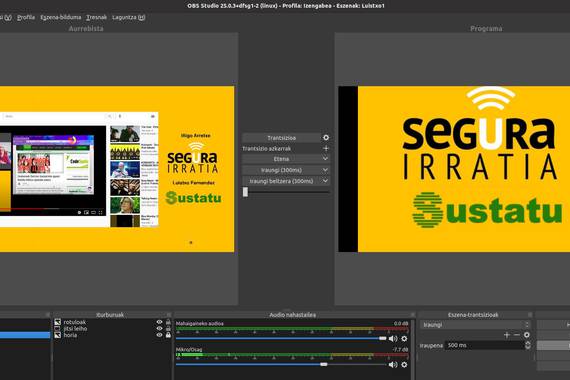Viewport: 570px width, 380px height.
Task: Add a quick transition with plus icon
Action: pyautogui.click(x=326, y=148)
